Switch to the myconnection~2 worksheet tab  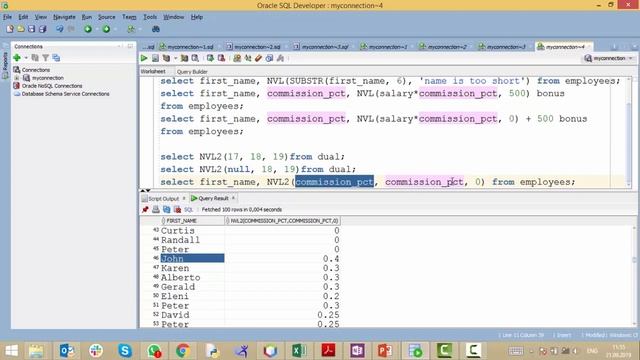pyautogui.click(x=446, y=47)
